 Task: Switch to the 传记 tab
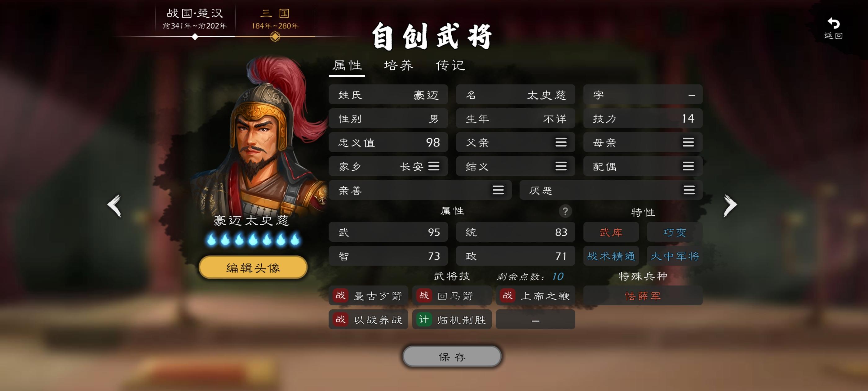[450, 65]
